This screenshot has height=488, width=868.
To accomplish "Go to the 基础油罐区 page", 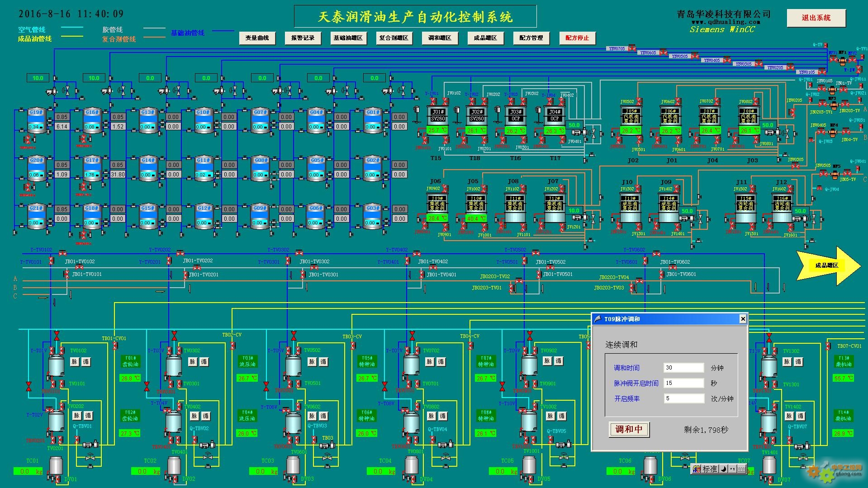I will pyautogui.click(x=348, y=38).
